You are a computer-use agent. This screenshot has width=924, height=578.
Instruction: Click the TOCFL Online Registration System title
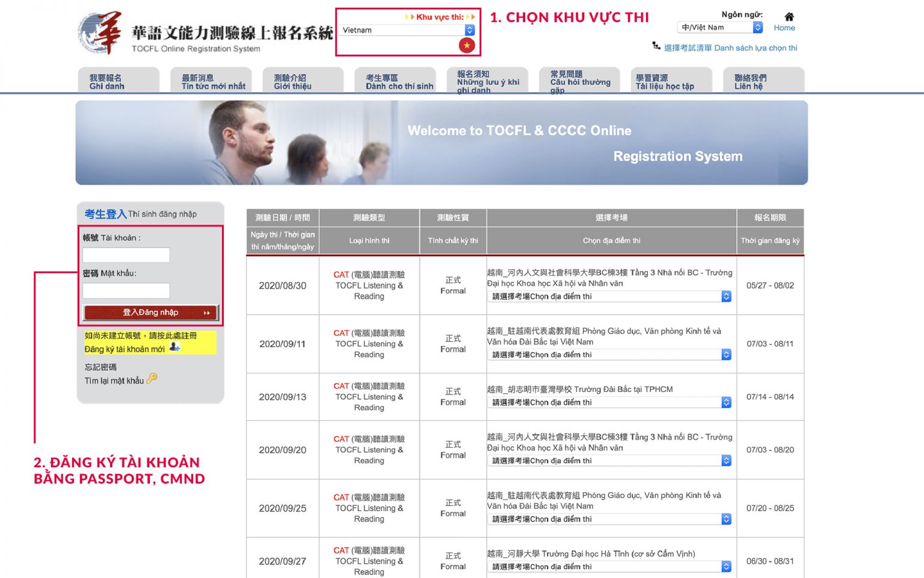point(196,49)
